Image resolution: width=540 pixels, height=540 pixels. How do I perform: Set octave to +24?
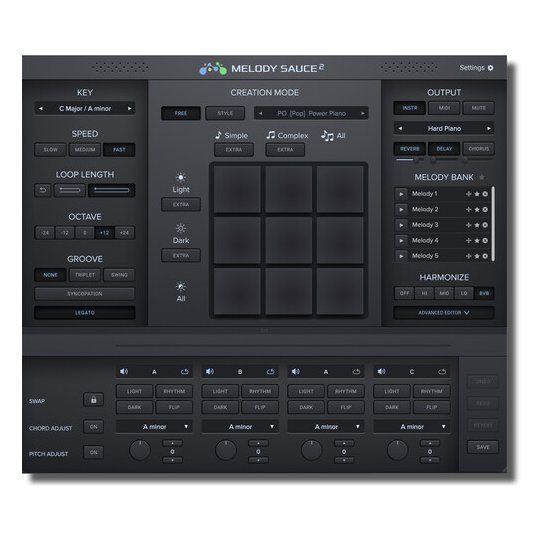point(124,233)
